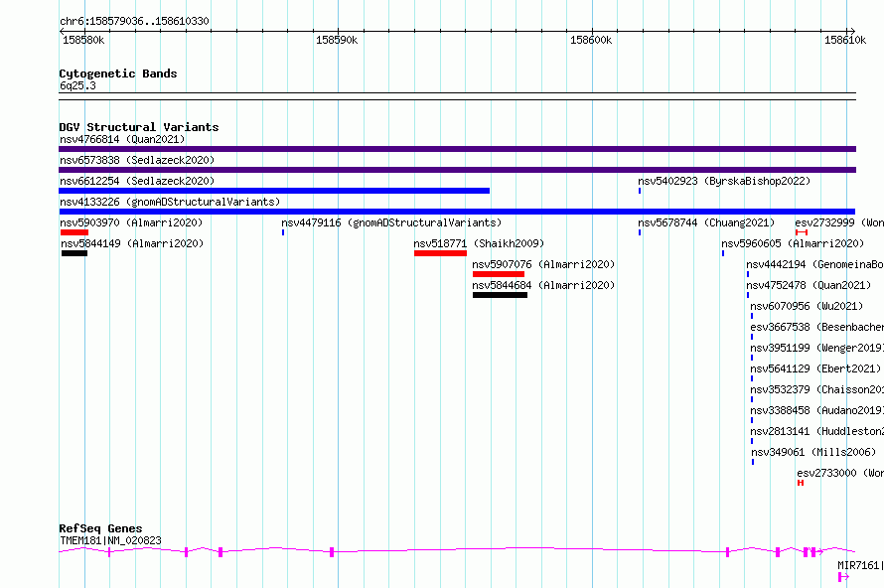The height and width of the screenshot is (588, 884).
Task: Click the nsv3951199 (Wenger2019) label
Action: pos(816,348)
